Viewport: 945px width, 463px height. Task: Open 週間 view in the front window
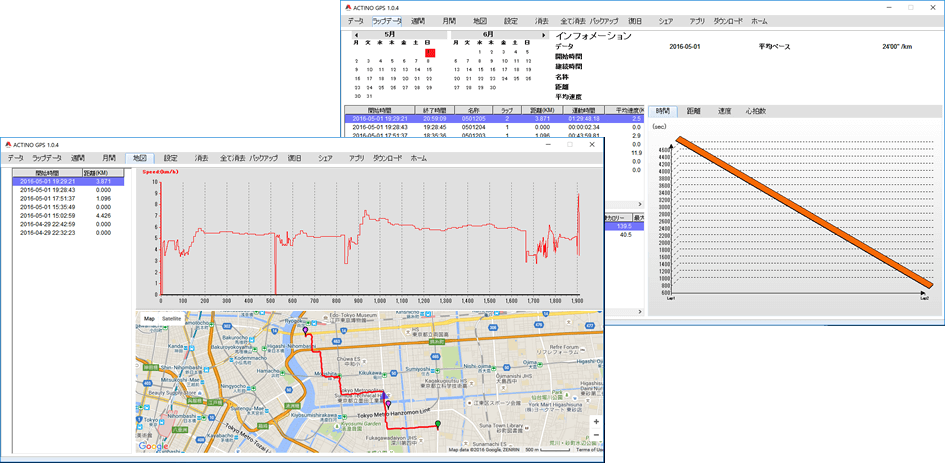[x=78, y=159]
